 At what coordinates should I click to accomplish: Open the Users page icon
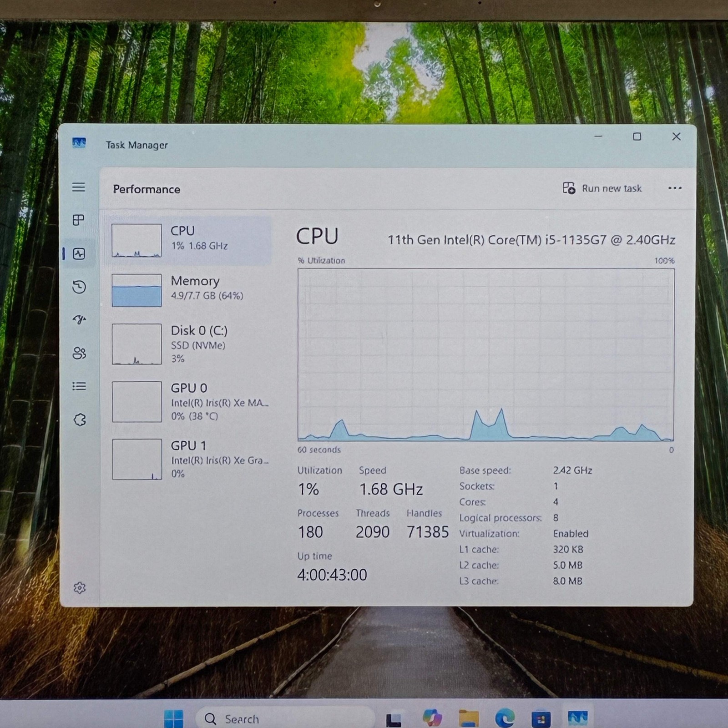pyautogui.click(x=79, y=353)
